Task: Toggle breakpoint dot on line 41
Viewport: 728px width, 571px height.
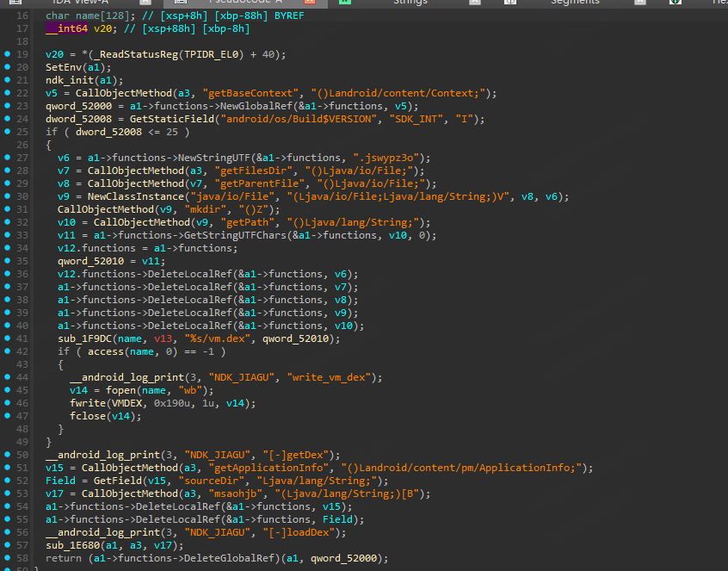Action: coord(7,338)
